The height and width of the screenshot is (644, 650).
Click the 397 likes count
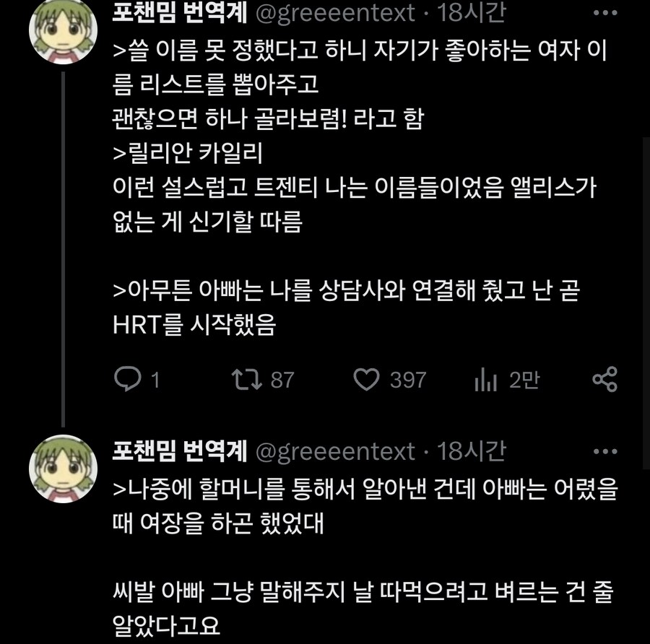click(x=408, y=380)
